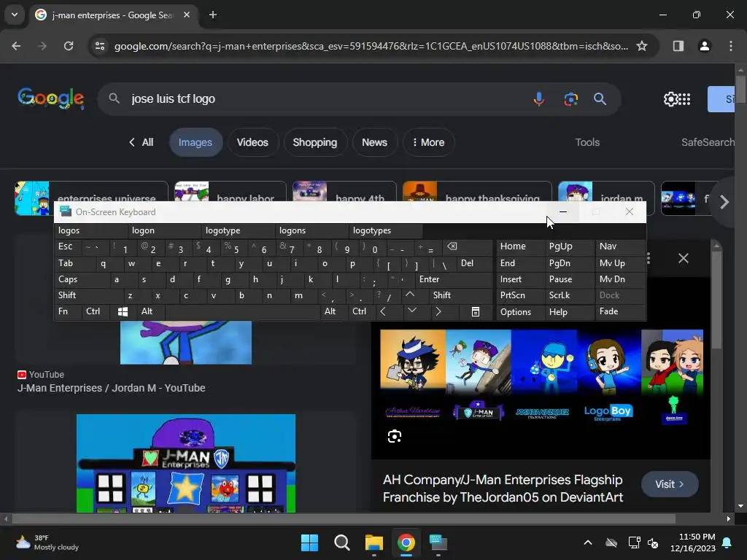Click the blue search magnifier button

point(600,98)
